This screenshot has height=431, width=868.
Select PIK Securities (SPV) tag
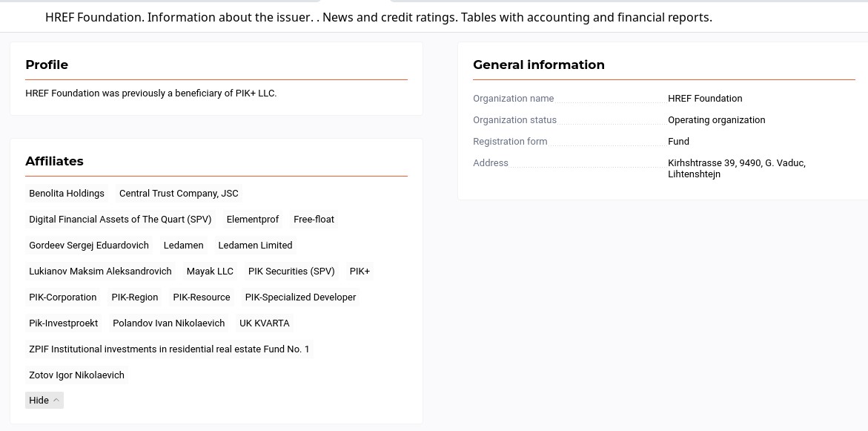(291, 272)
